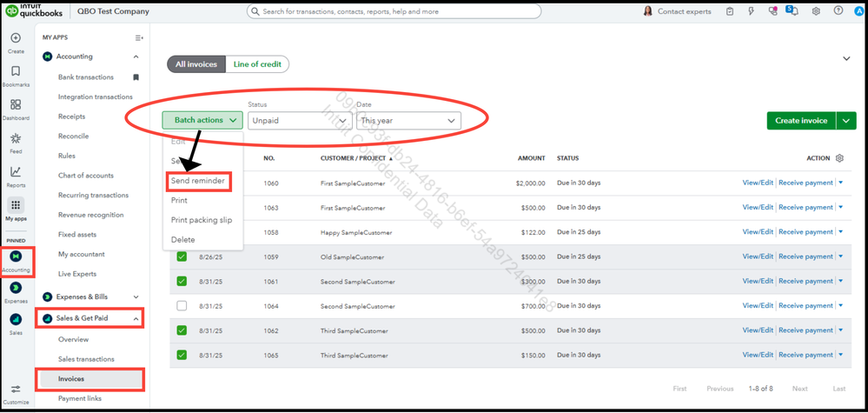Click View/Edit for invoice 1063
This screenshot has width=868, height=413.
click(x=758, y=207)
